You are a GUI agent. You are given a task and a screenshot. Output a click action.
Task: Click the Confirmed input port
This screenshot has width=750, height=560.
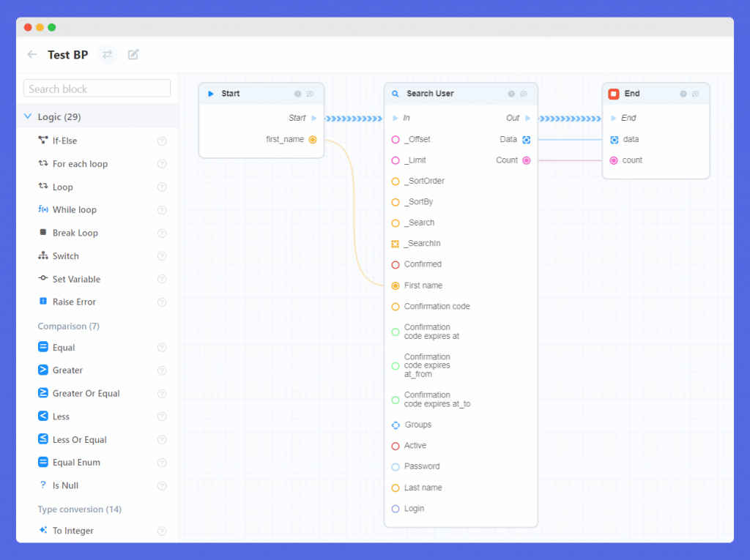coord(396,264)
